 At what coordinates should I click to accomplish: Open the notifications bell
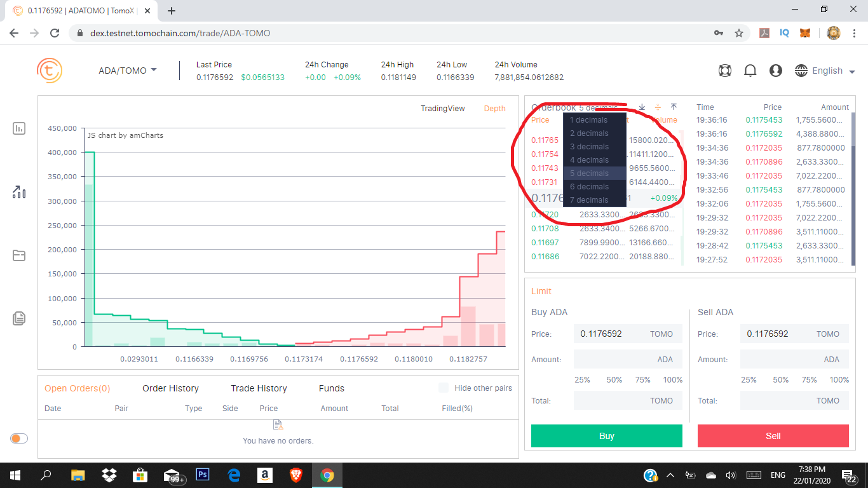pyautogui.click(x=750, y=71)
